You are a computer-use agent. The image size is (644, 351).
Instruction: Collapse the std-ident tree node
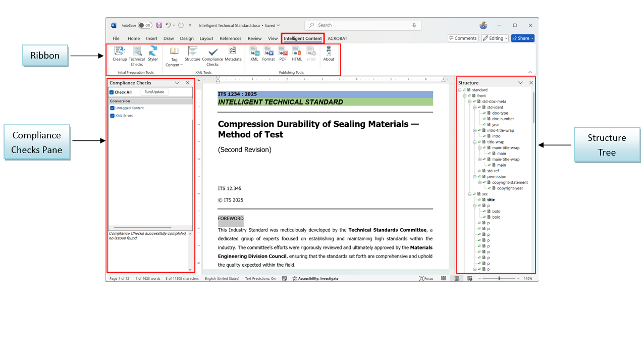click(x=475, y=108)
